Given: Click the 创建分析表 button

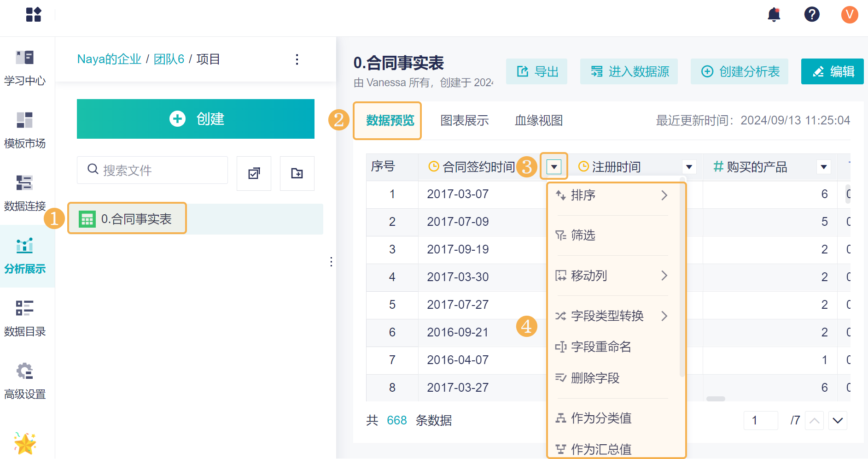Looking at the screenshot, I should click(x=740, y=71).
